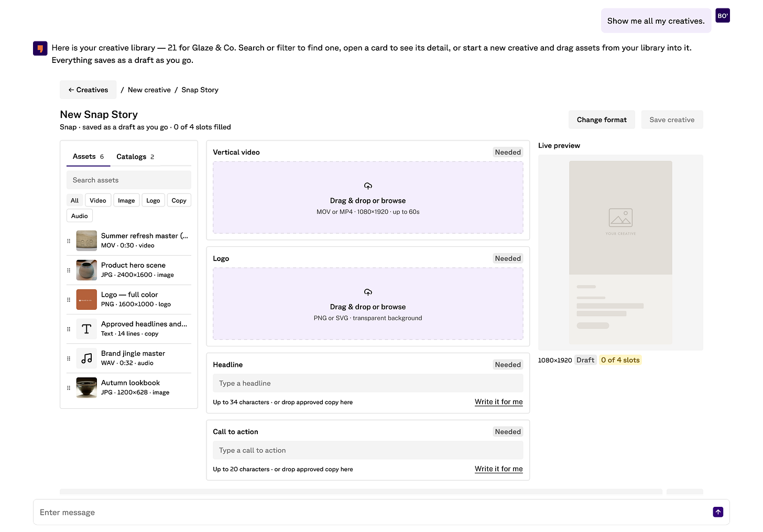Click upload icon in Vertical video slot
Image resolution: width=763 pixels, height=532 pixels.
click(x=368, y=186)
